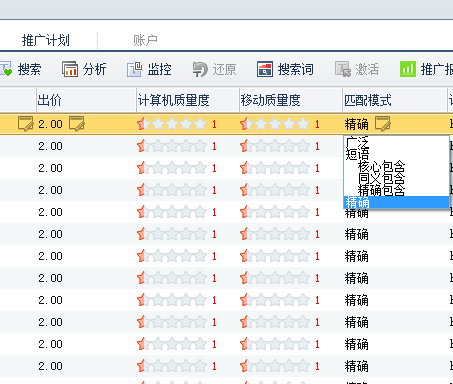Open the 分析 chart icon
The height and width of the screenshot is (384, 453).
click(x=70, y=69)
